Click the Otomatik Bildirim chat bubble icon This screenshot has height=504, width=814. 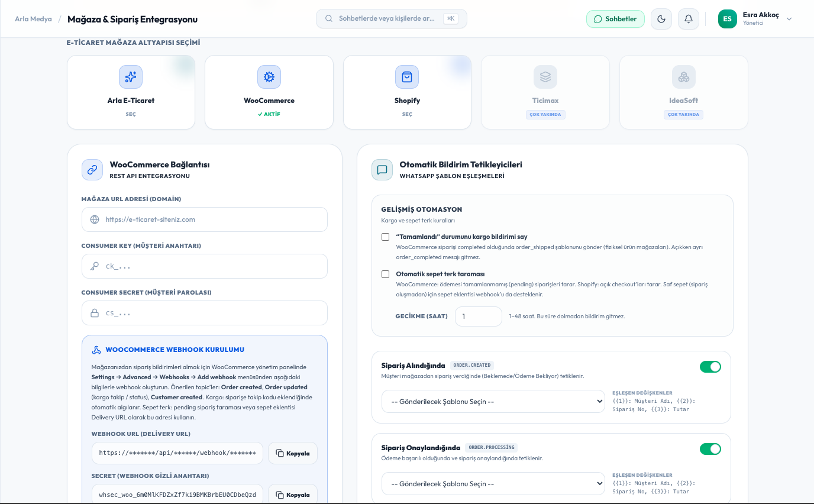pyautogui.click(x=382, y=170)
